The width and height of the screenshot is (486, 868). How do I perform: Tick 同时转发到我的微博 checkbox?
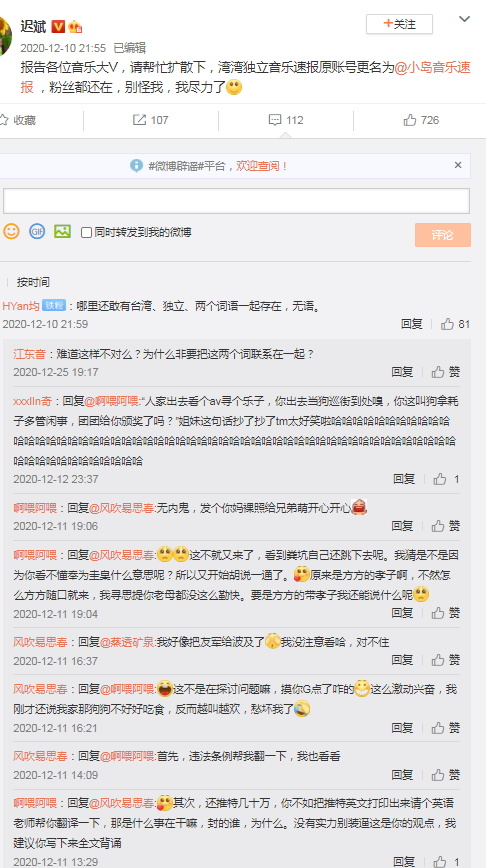pos(86,232)
